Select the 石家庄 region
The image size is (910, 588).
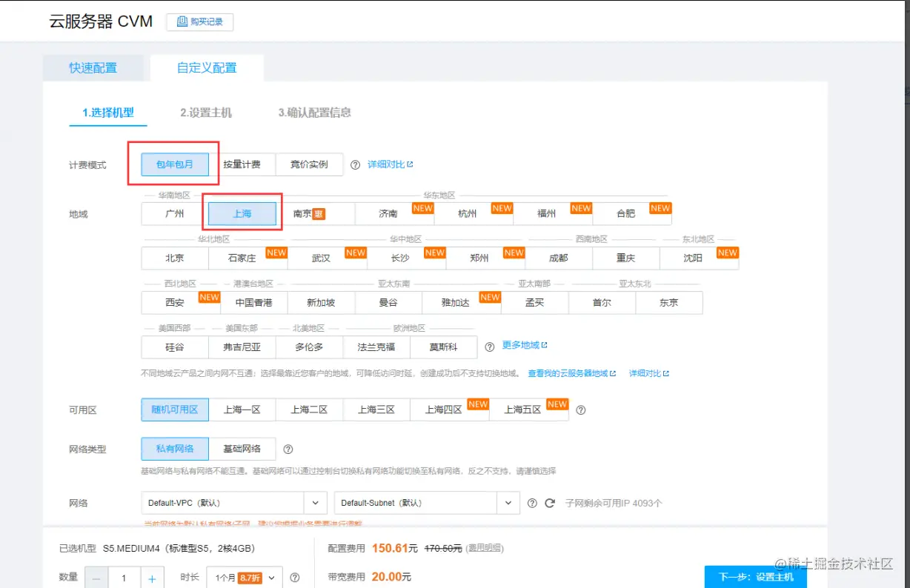[x=248, y=258]
